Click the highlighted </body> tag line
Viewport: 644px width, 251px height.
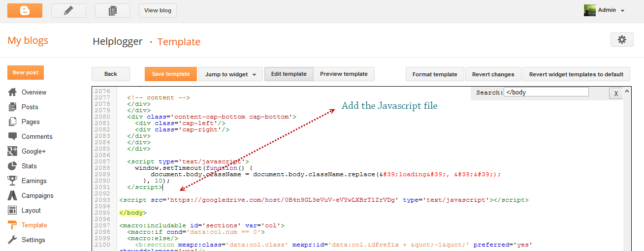point(133,213)
